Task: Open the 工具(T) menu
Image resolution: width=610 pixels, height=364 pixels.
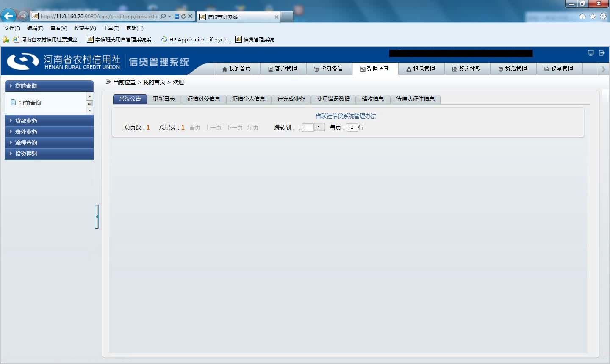Action: 111,28
